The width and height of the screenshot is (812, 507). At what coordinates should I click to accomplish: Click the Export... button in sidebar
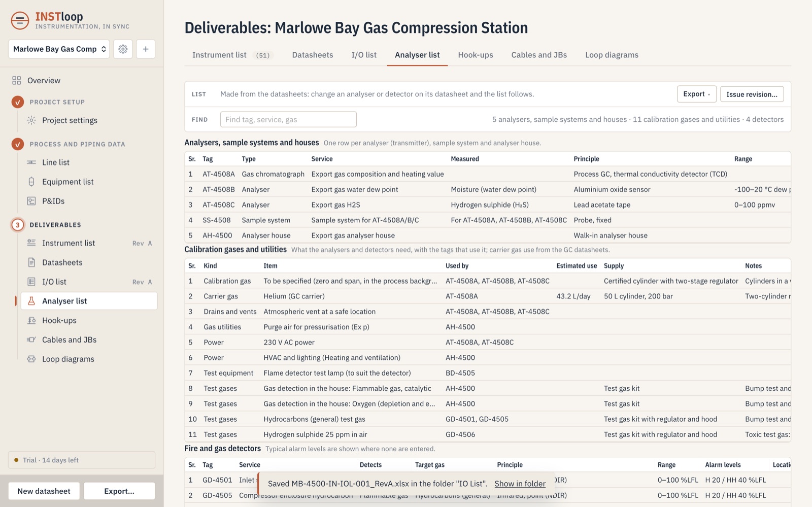(119, 491)
